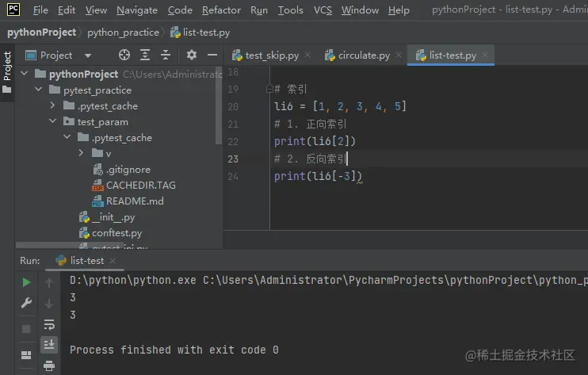
Task: Select CACHEDIR.TAG file in tree
Action: (134, 186)
